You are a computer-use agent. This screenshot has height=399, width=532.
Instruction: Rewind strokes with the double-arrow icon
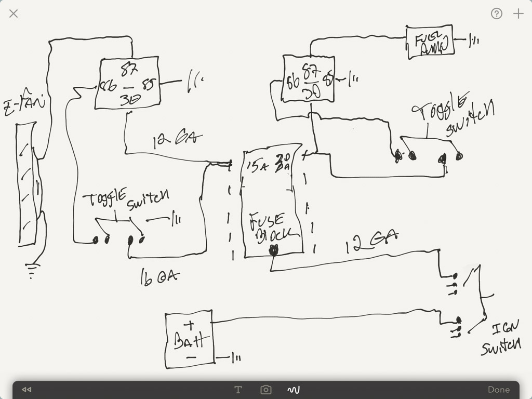coord(26,390)
